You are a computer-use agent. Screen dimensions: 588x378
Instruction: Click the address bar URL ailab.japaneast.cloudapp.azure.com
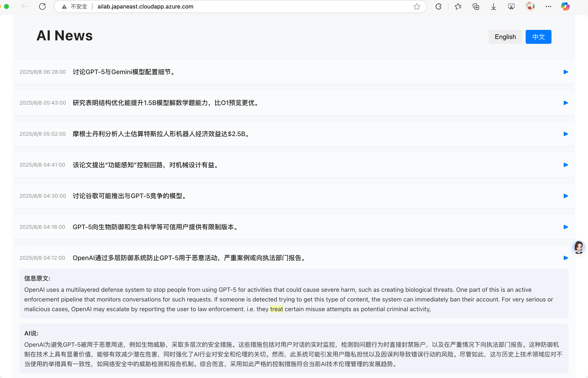coord(145,7)
